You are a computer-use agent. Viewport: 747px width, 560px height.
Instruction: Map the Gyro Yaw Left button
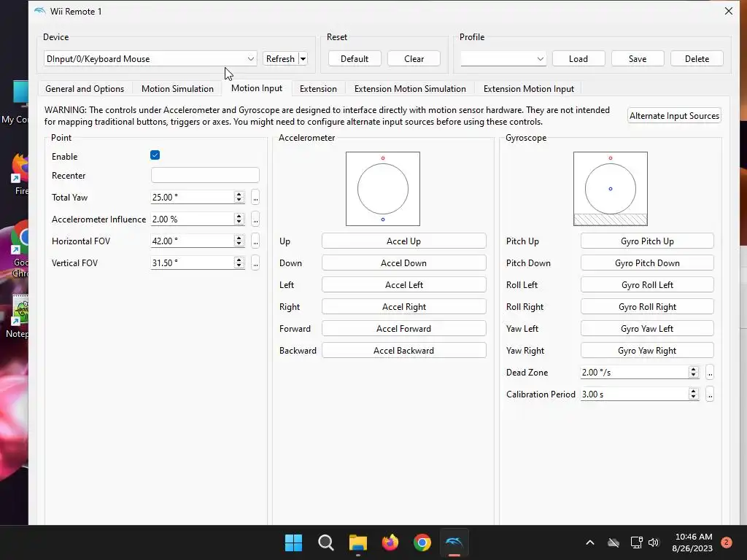point(647,329)
